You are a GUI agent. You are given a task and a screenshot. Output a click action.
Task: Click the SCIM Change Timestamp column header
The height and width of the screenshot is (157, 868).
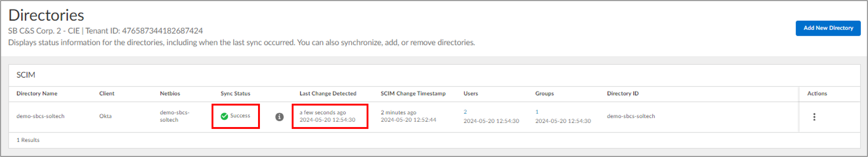point(413,93)
